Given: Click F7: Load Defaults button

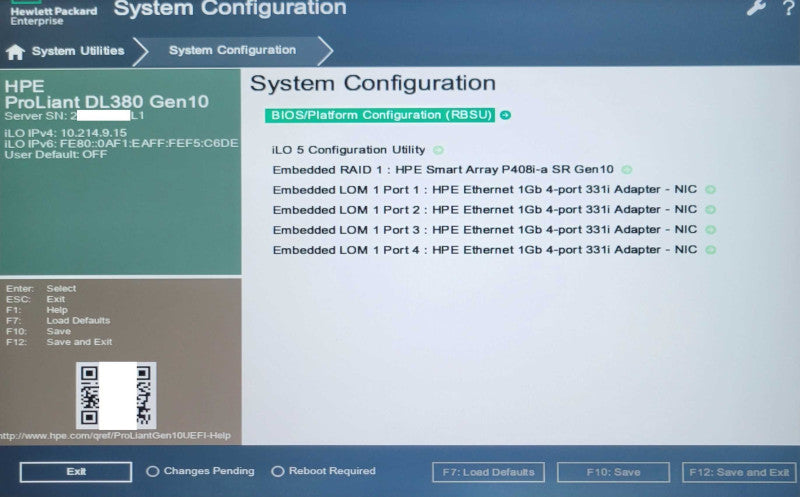Looking at the screenshot, I should (x=488, y=473).
